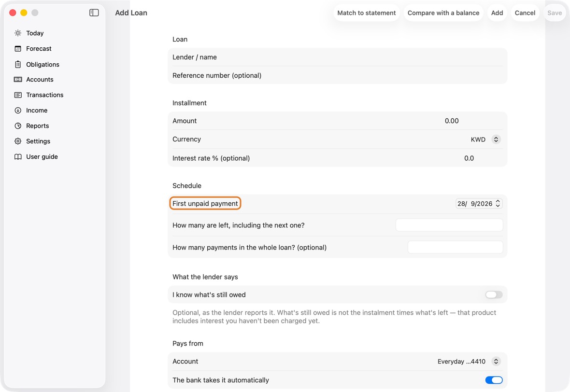Click the Reference number (optional) field
This screenshot has width=570, height=392.
[x=337, y=76]
